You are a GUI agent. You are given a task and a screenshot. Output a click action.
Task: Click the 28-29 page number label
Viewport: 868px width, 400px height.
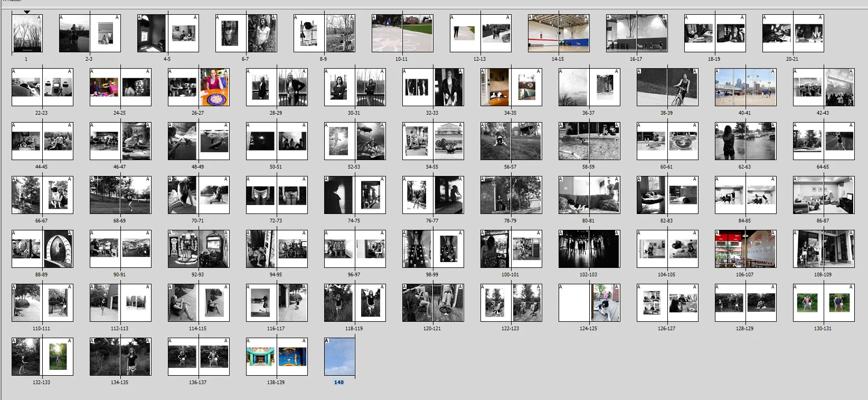pyautogui.click(x=276, y=113)
